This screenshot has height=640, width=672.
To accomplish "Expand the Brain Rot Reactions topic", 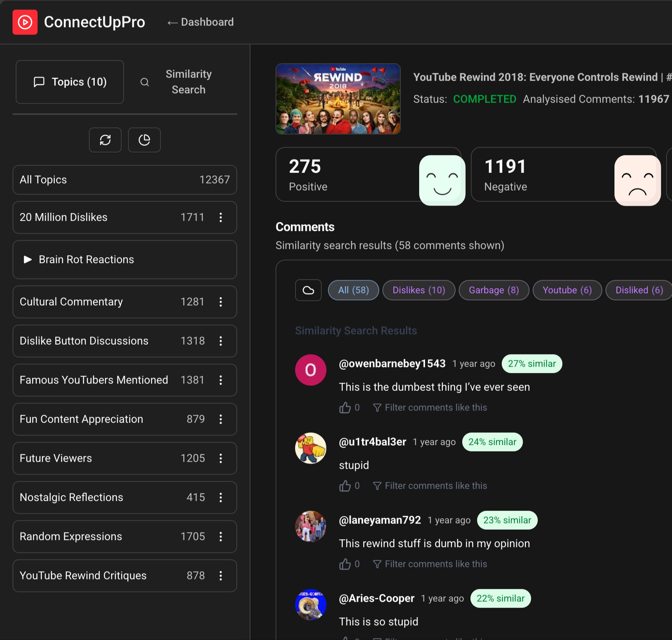I will coord(28,259).
